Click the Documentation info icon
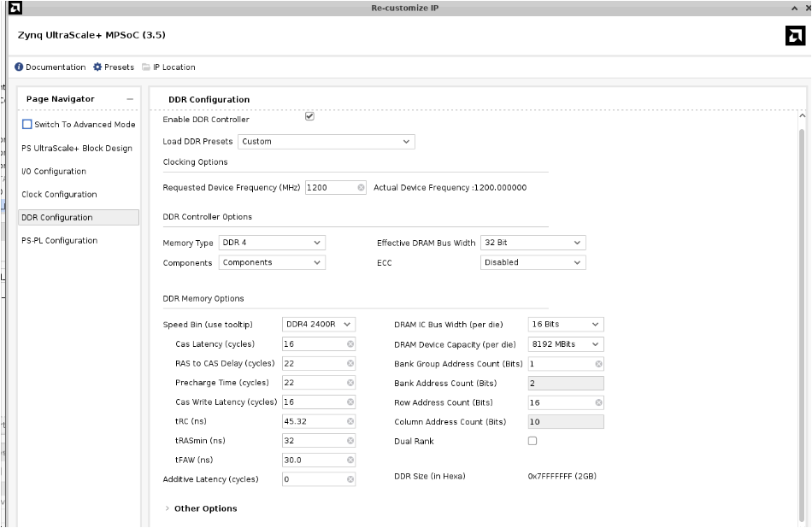This screenshot has height=528, width=812. point(19,67)
